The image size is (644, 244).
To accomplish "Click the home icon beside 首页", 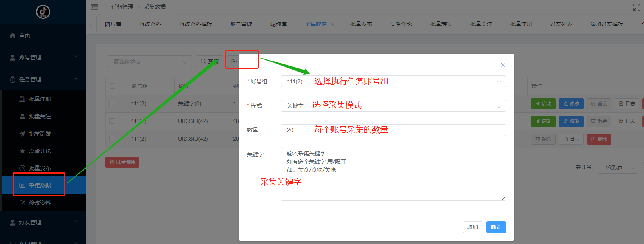I will (x=13, y=35).
